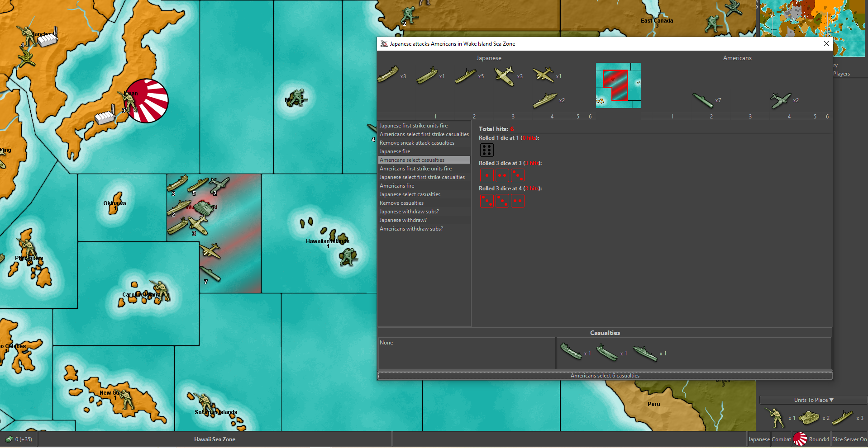Viewport: 868px width, 448px height.
Task: Select the 'Japanese withdraw?' step in list
Action: pos(403,220)
